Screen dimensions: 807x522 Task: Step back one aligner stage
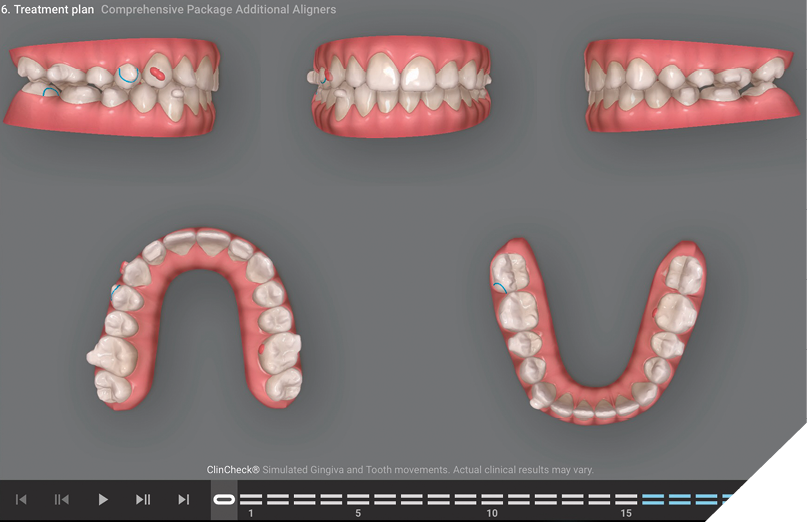pos(62,499)
